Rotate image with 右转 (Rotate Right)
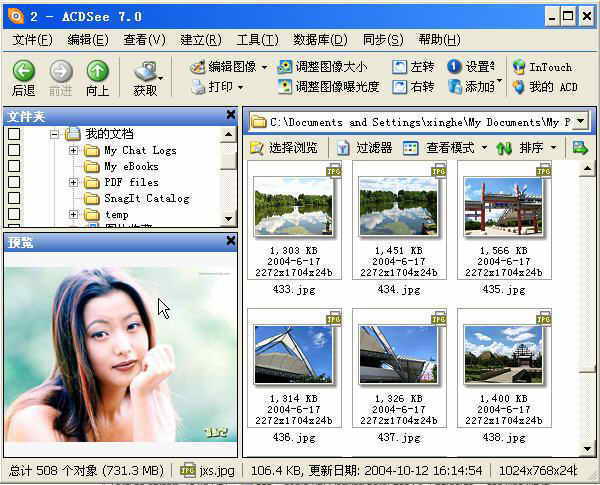The image size is (600, 485). (x=400, y=87)
